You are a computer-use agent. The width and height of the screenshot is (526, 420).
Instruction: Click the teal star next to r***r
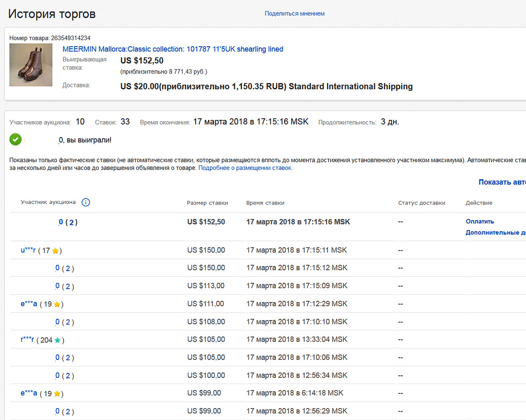(x=58, y=340)
